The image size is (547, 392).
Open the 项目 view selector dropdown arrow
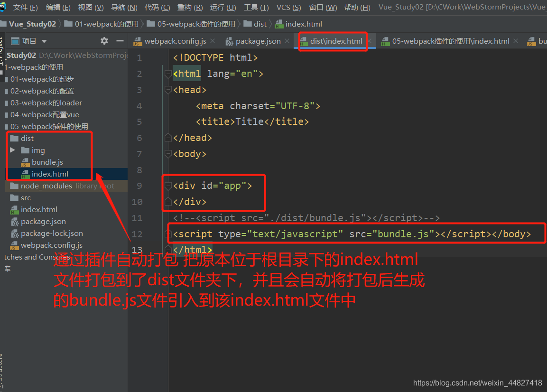(x=45, y=41)
